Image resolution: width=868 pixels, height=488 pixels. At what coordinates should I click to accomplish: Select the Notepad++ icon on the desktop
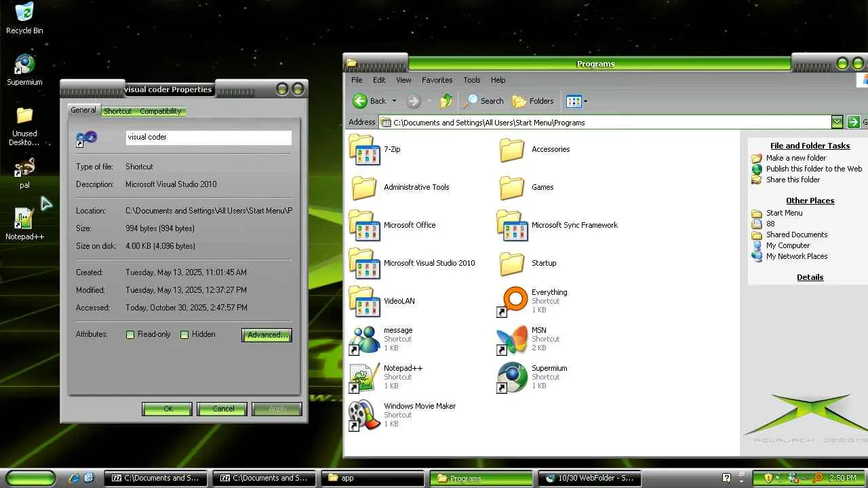coord(24,224)
